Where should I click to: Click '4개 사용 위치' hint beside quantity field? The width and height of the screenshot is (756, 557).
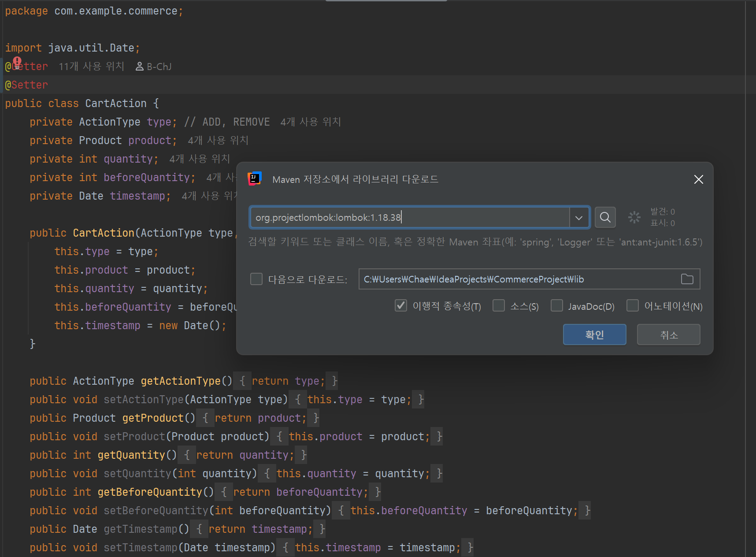point(200,159)
